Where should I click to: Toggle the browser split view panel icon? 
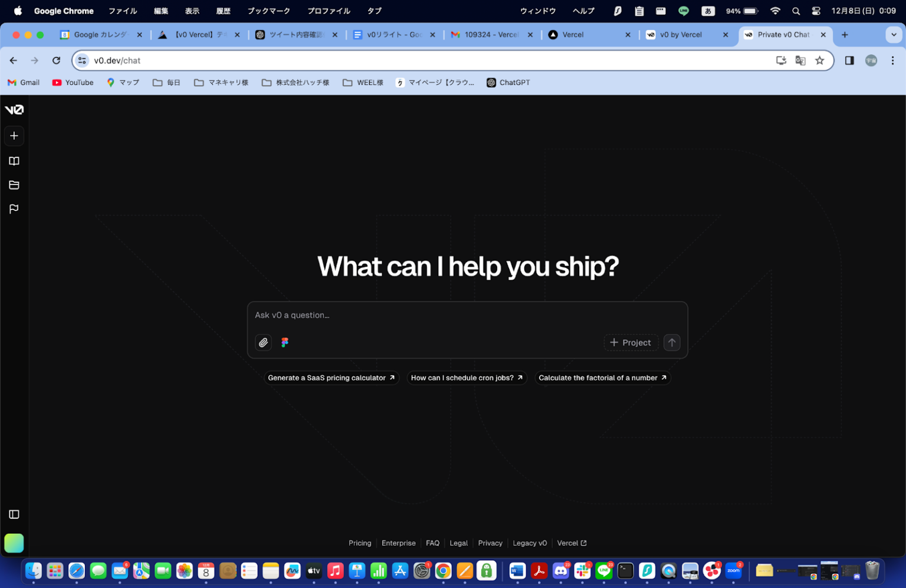(849, 60)
